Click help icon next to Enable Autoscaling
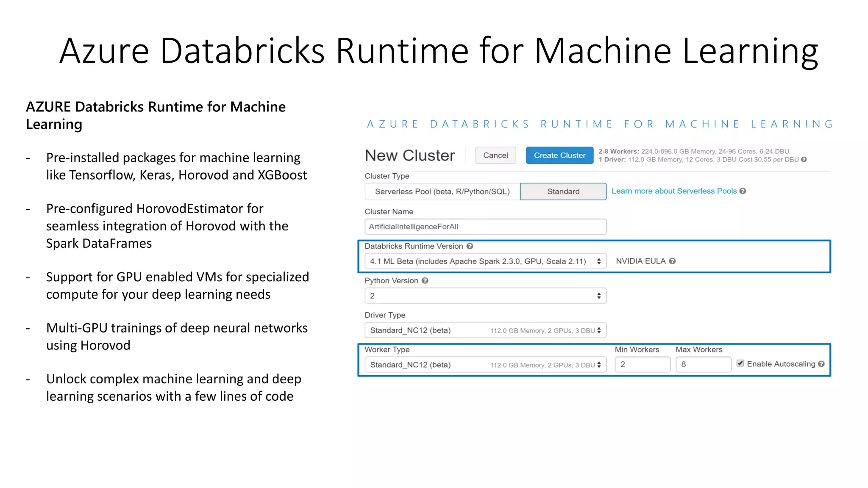The height and width of the screenshot is (488, 868). click(821, 364)
